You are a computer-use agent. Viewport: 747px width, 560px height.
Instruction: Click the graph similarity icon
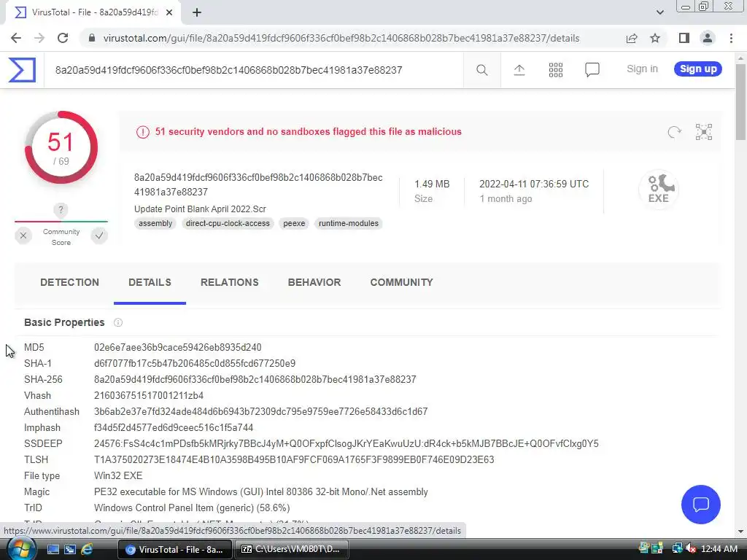pos(704,132)
